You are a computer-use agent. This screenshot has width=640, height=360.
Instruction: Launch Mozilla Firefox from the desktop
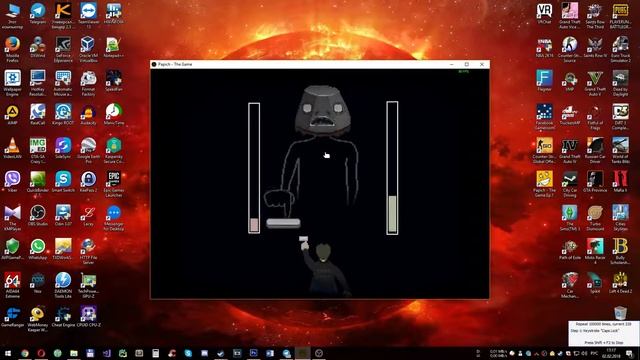point(12,49)
